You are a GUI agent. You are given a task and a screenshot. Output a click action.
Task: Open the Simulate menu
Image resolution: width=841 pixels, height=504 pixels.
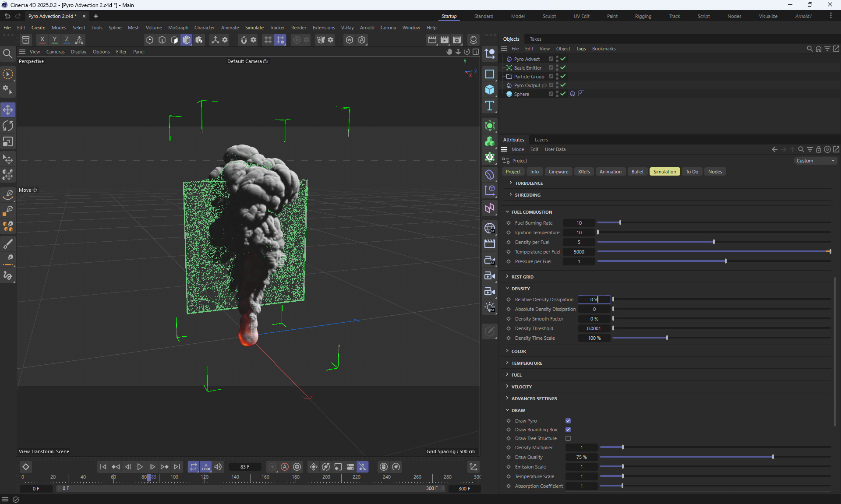[254, 28]
